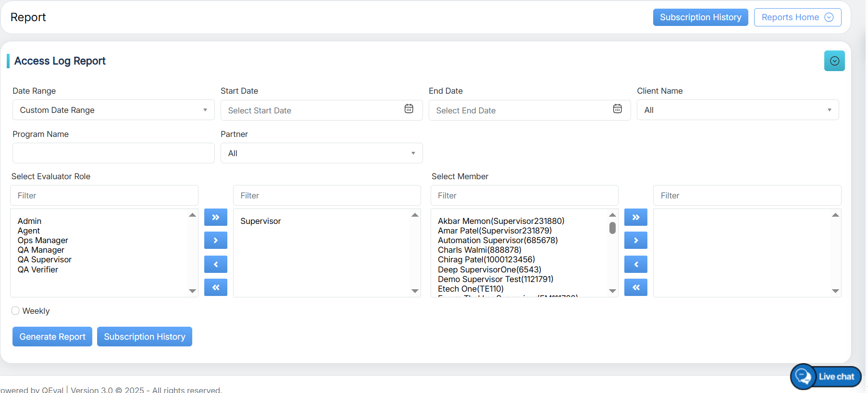Image resolution: width=868 pixels, height=393 pixels.
Task: Select QA Supervisor in evaluator role list
Action: pos(45,260)
